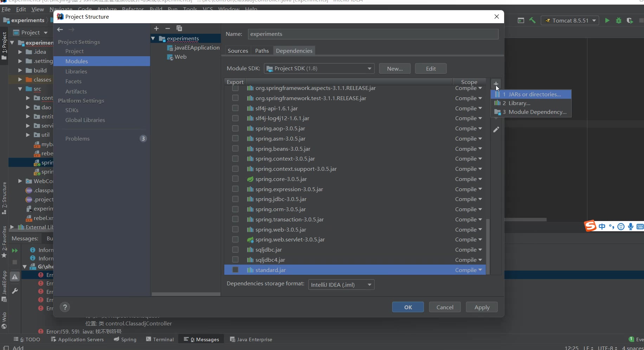This screenshot has height=350, width=644.
Task: Remove selected module with minus icon
Action: click(x=168, y=28)
